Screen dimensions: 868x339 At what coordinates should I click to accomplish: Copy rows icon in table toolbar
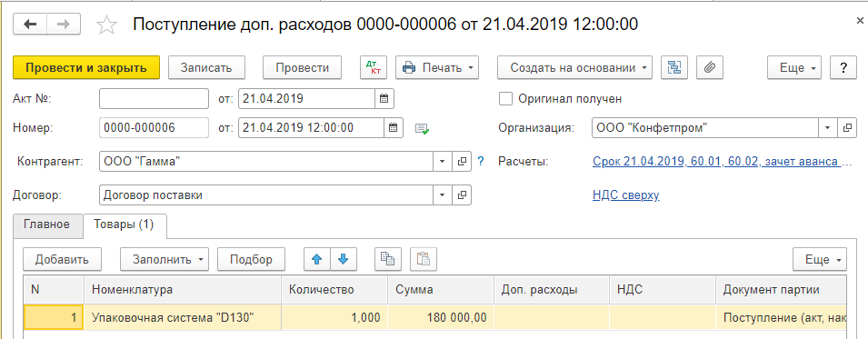[x=388, y=259]
